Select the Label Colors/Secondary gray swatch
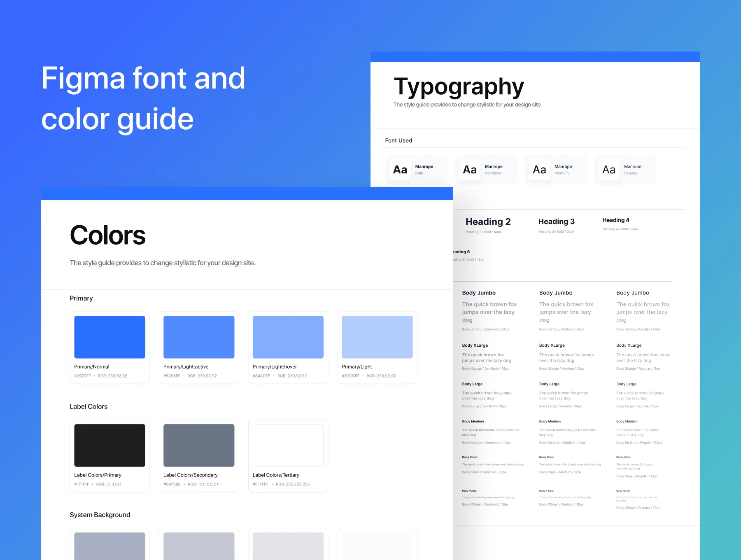This screenshot has width=741, height=560. (x=199, y=445)
